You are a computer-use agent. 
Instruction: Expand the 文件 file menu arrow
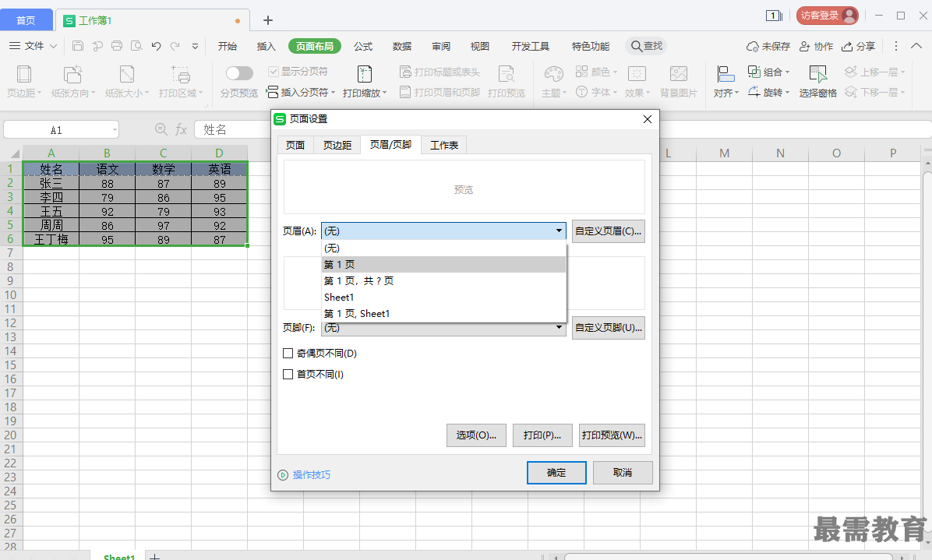(54, 46)
